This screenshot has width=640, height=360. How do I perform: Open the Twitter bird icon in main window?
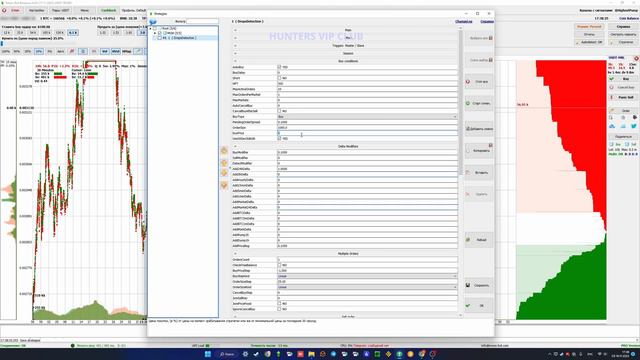pos(633,126)
